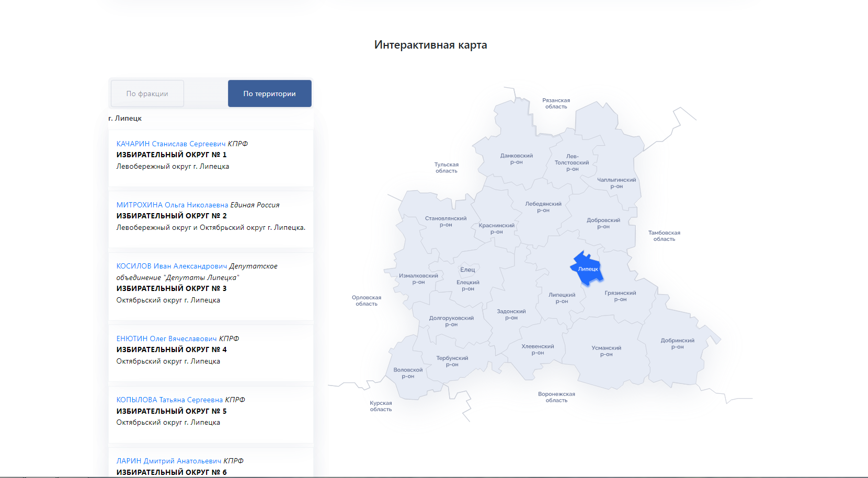Select Грязинский district on the map
Image resolution: width=868 pixels, height=478 pixels.
[x=620, y=296]
